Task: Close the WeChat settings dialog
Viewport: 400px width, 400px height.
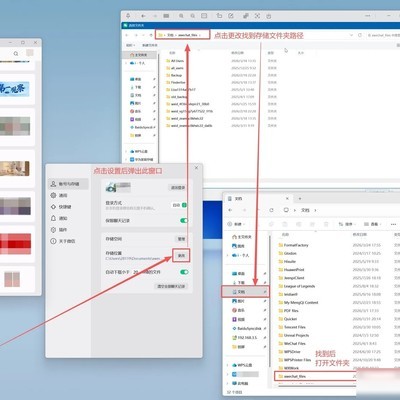Action: click(196, 168)
